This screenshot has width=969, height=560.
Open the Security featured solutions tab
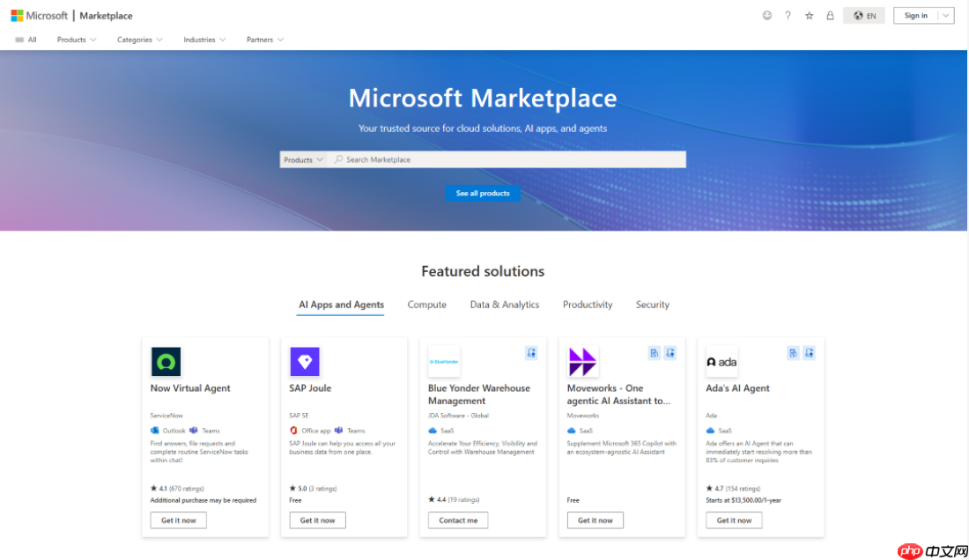coord(652,304)
